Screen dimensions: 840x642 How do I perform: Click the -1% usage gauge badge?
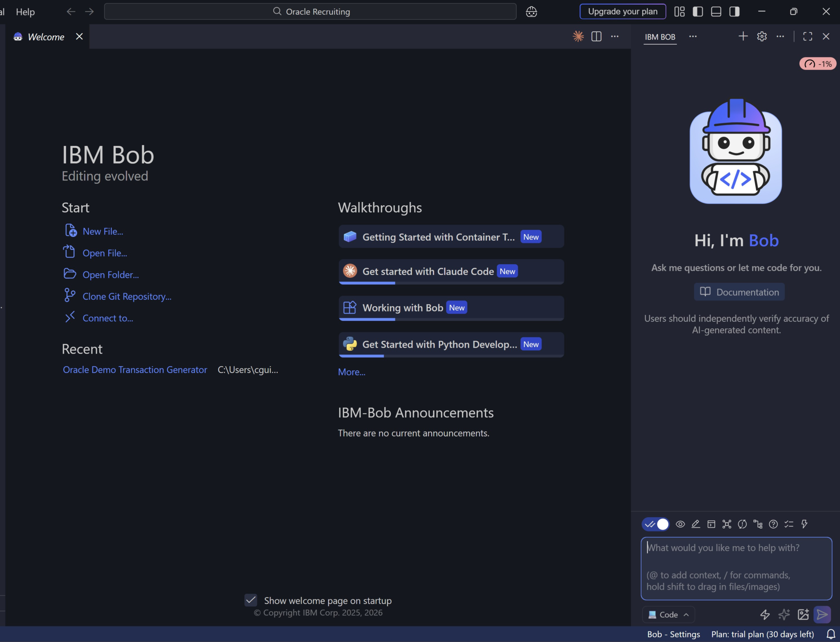pyautogui.click(x=818, y=64)
